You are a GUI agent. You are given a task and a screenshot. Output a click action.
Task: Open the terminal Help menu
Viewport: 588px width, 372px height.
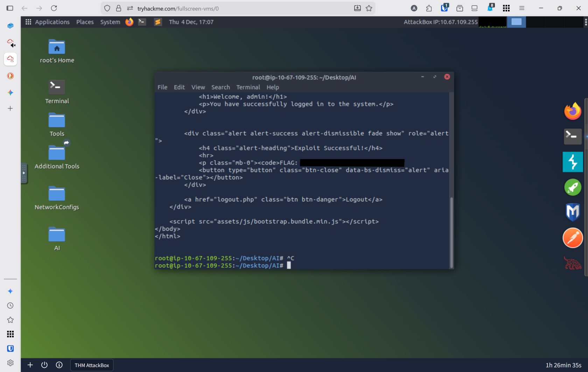click(x=273, y=87)
